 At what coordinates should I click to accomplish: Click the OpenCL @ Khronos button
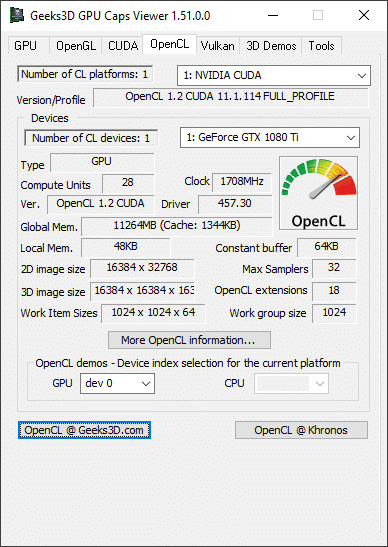(301, 430)
